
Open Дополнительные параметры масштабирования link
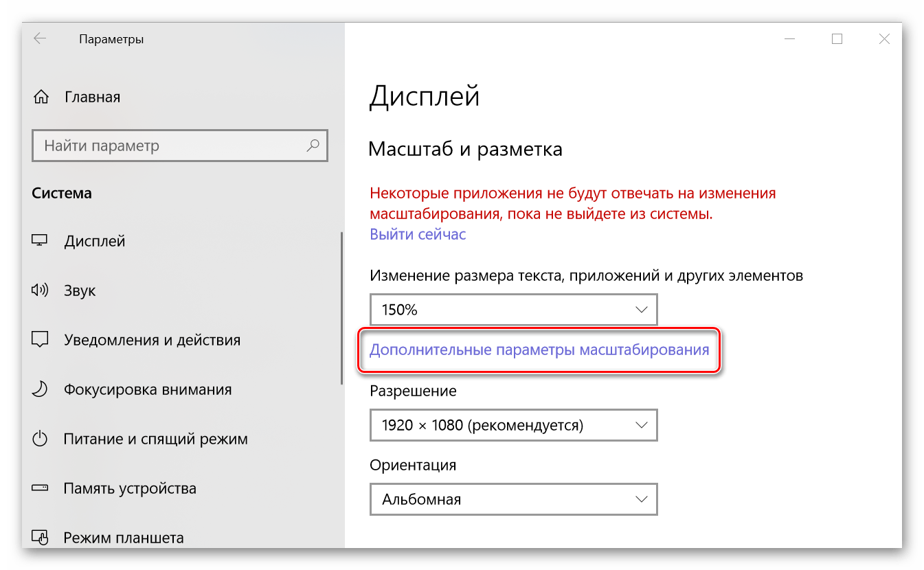539,350
